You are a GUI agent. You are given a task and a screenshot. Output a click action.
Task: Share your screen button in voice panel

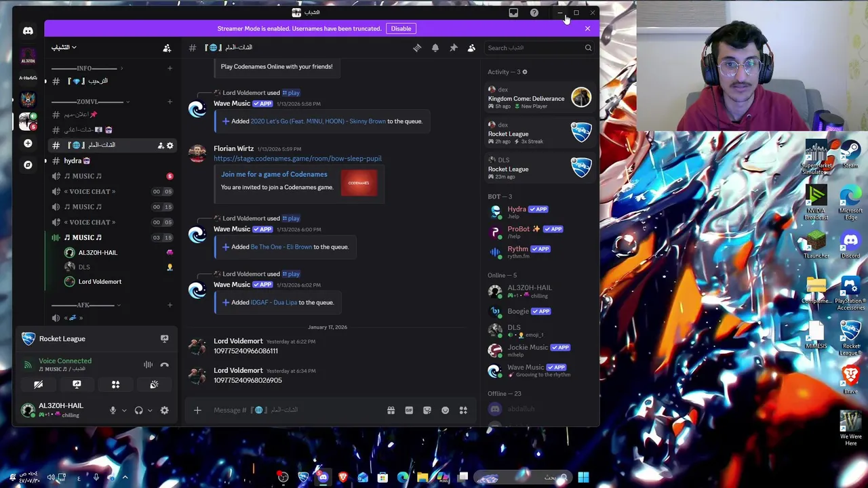tap(77, 384)
